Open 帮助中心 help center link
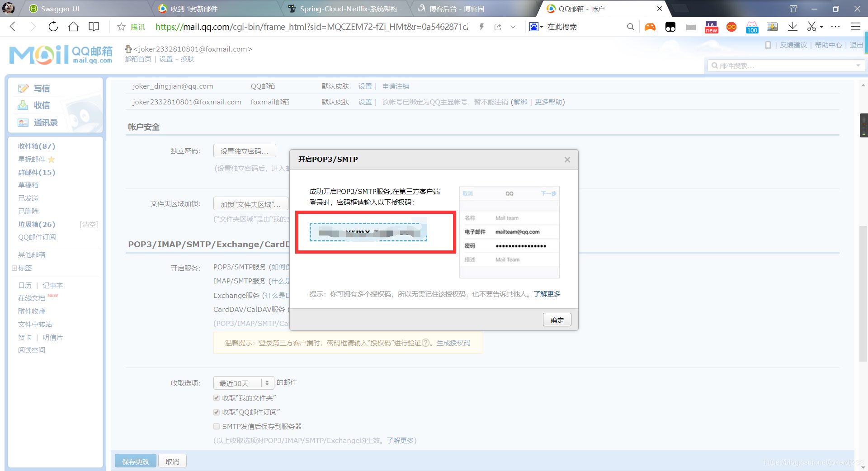This screenshot has height=471, width=868. pyautogui.click(x=828, y=45)
